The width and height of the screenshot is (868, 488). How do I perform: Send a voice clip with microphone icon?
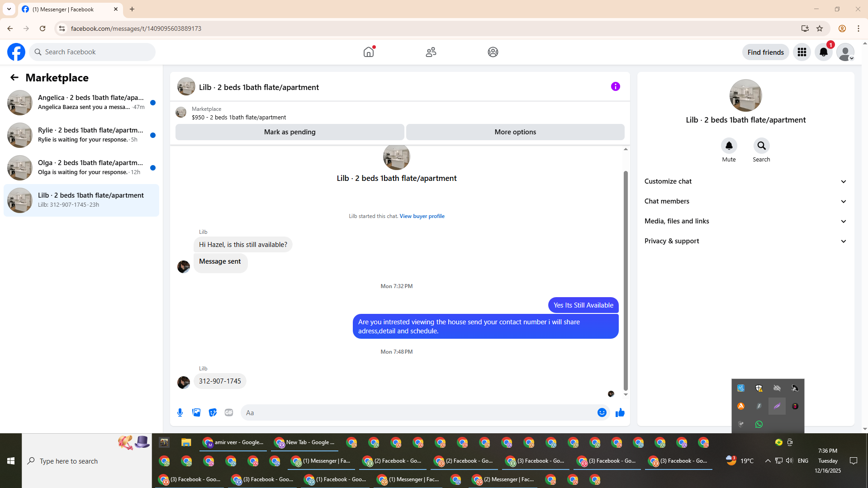pos(180,412)
